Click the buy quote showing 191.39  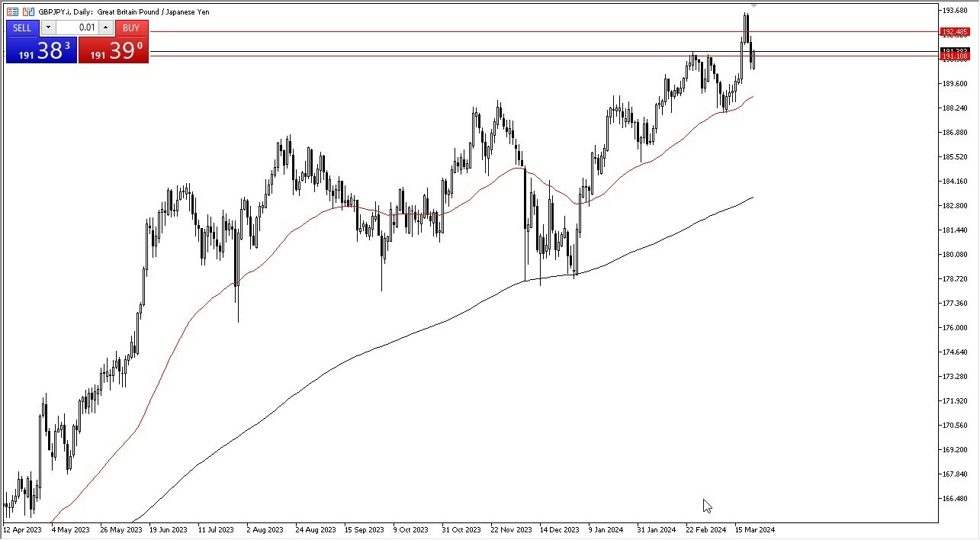113,52
